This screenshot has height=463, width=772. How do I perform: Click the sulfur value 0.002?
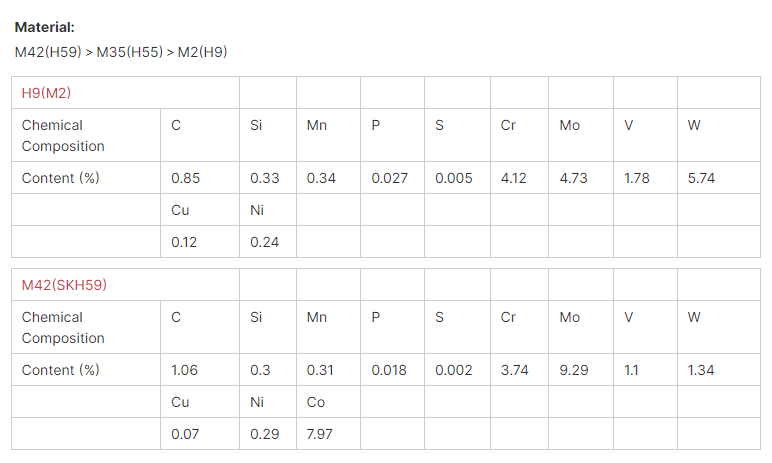(453, 370)
